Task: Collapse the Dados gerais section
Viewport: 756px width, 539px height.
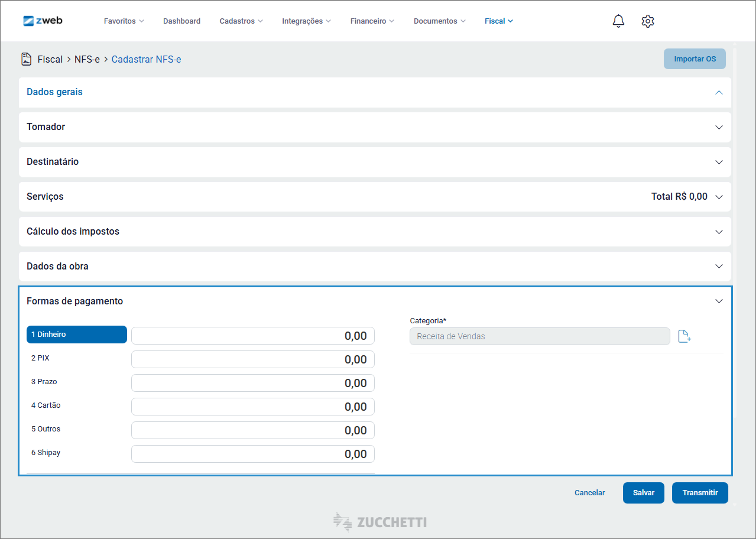Action: pos(719,92)
